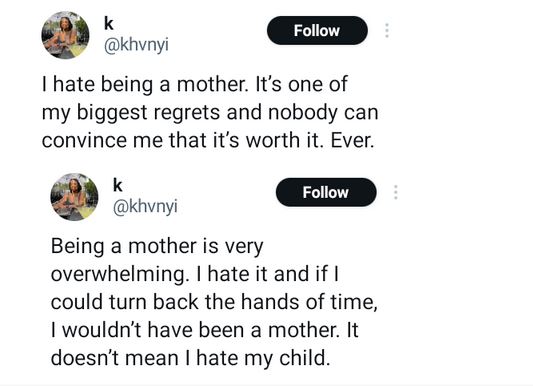
Task: Click line 'overwhelming. I hate it and if I'
Action: click(x=195, y=274)
